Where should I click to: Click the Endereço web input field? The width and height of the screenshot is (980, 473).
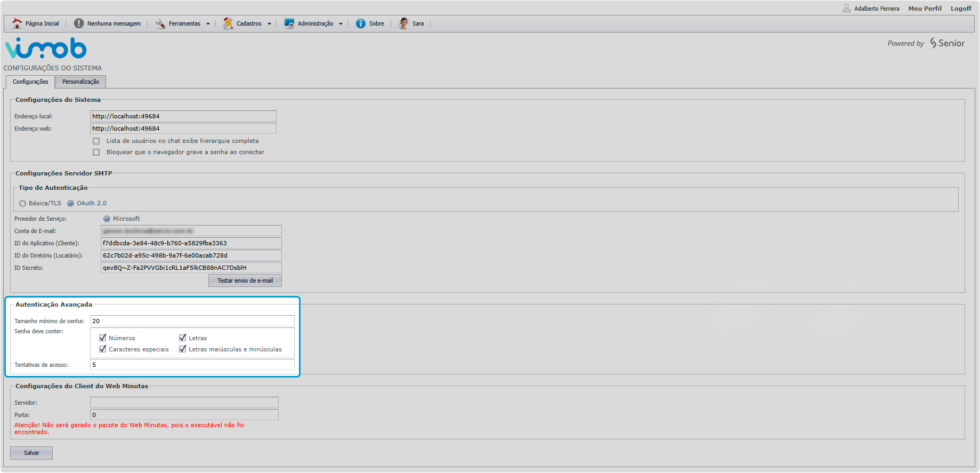[x=183, y=129]
